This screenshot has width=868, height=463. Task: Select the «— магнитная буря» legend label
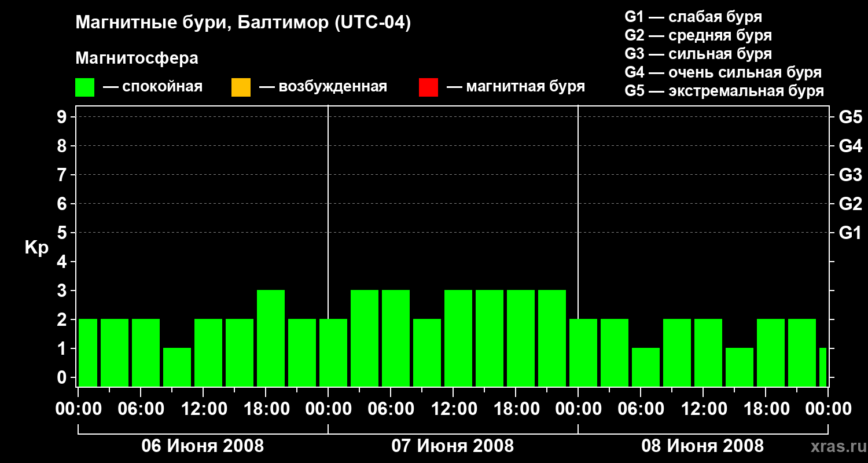tap(516, 87)
